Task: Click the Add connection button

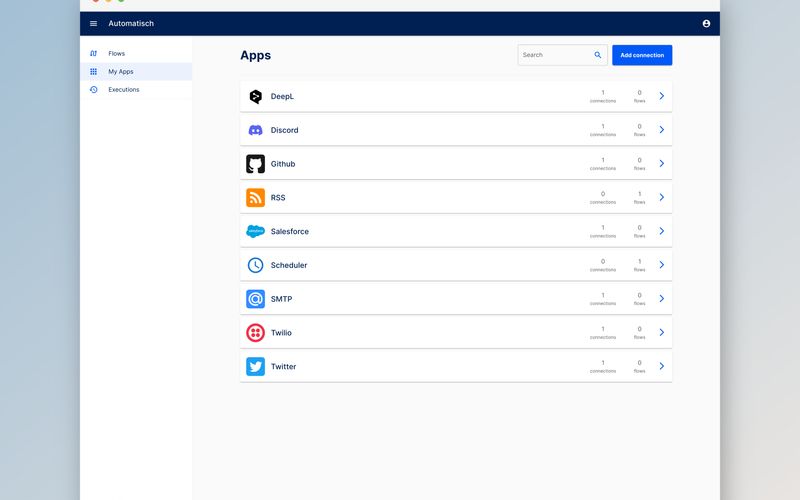Action: pos(642,55)
